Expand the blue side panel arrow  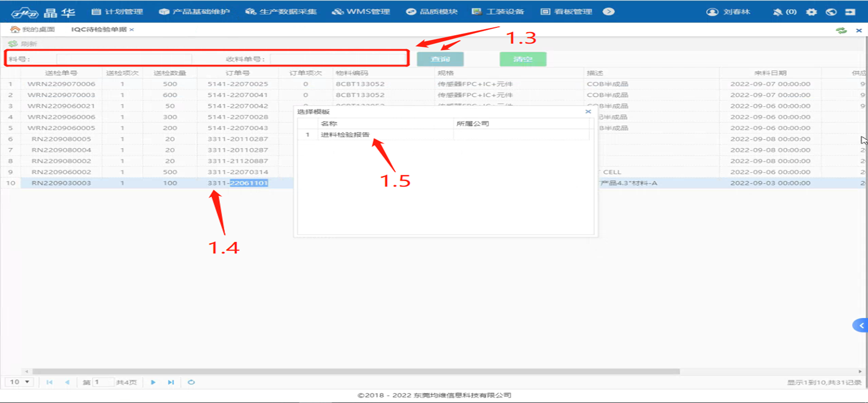point(861,325)
